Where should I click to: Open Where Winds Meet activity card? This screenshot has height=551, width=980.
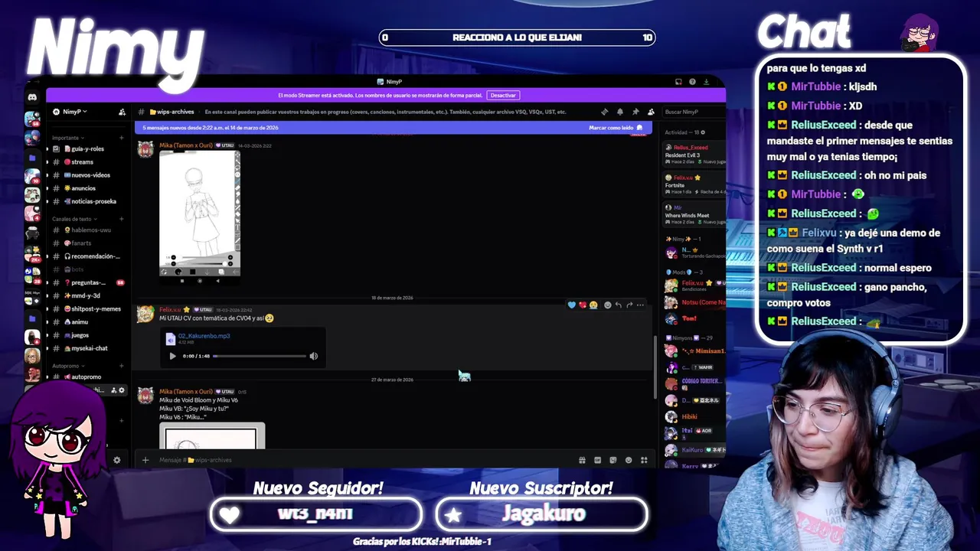(694, 214)
